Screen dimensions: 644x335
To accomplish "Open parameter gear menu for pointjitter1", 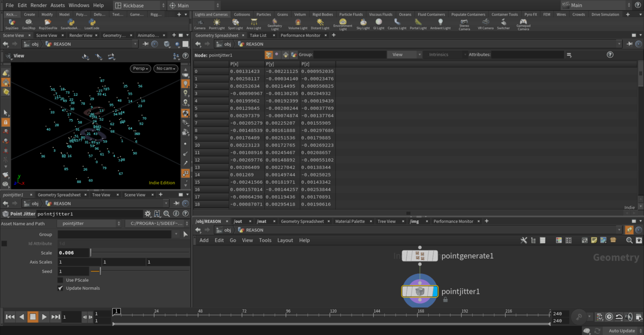I will 149,214.
